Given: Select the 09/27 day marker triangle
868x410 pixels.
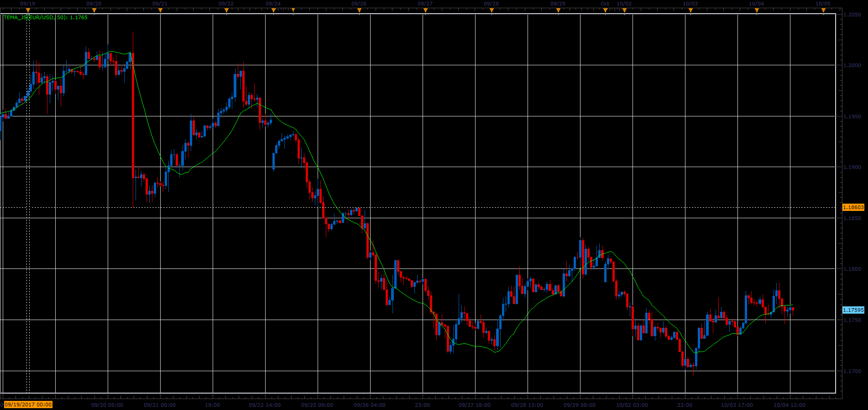Looking at the screenshot, I should click(x=425, y=10).
